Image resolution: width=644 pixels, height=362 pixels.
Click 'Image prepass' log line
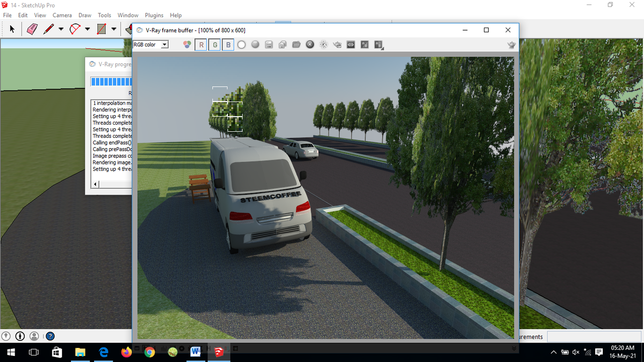point(112,156)
